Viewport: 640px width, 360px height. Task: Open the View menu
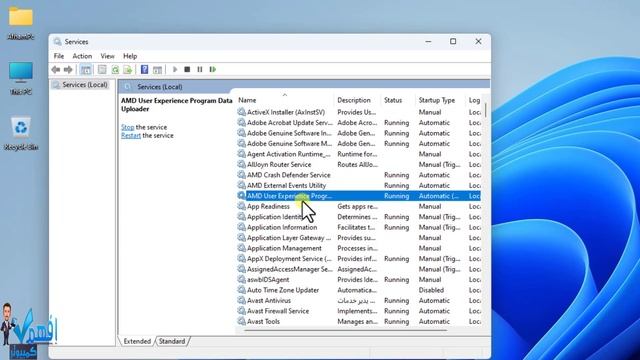107,56
